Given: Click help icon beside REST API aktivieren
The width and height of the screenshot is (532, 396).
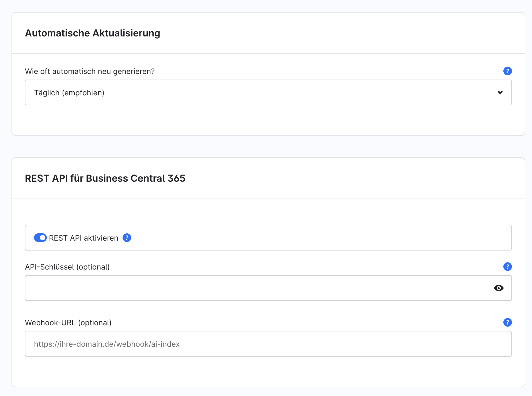Looking at the screenshot, I should click(x=127, y=238).
